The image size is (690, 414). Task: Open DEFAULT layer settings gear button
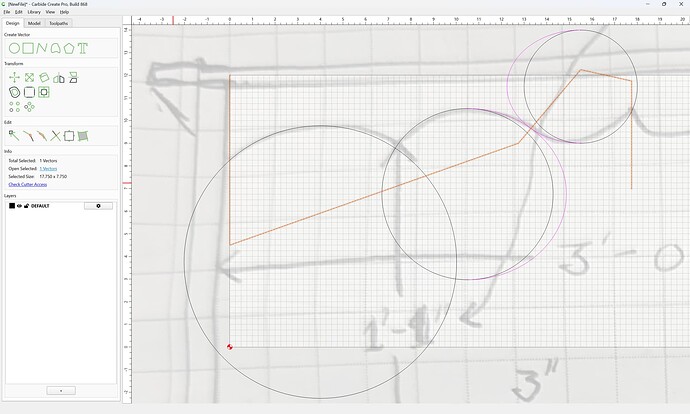98,206
